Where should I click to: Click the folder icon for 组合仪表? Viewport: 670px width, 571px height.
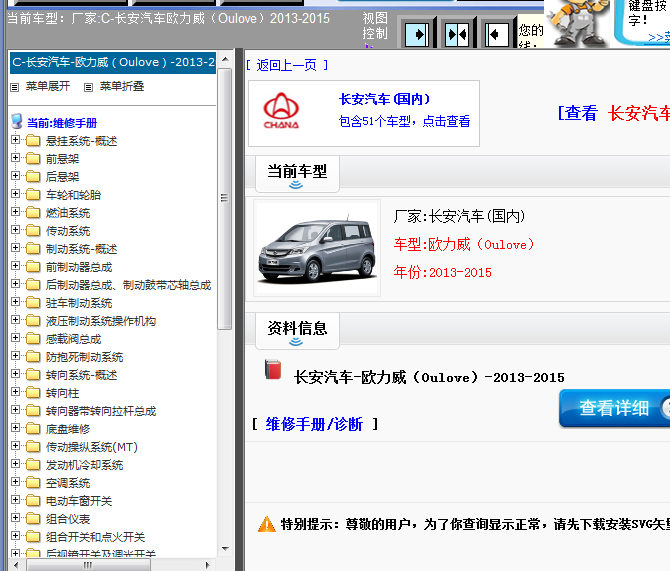click(33, 518)
